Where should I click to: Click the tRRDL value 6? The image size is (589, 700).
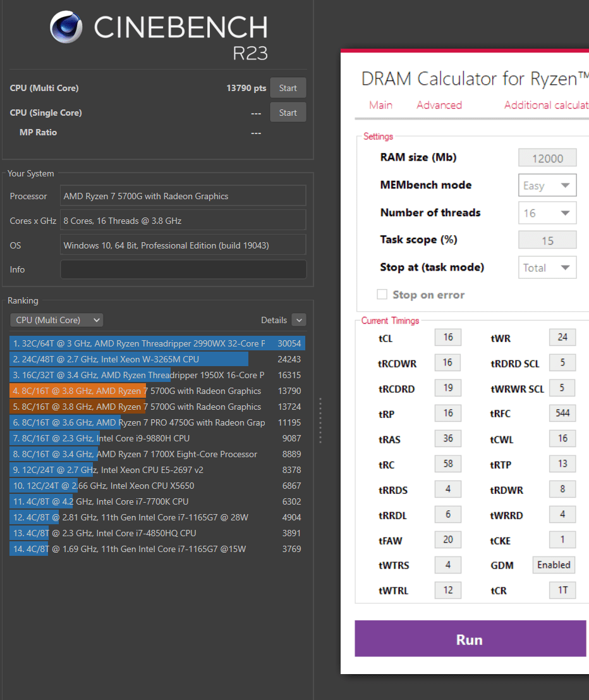point(447,514)
